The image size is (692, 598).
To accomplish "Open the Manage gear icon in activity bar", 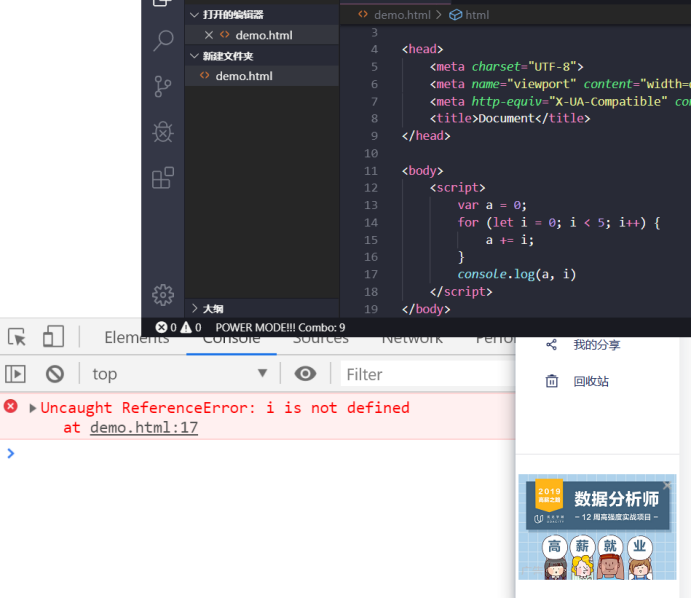I will click(x=163, y=294).
